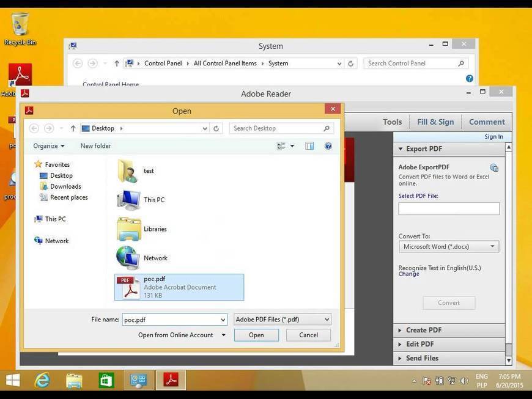Click the Open button

(256, 335)
